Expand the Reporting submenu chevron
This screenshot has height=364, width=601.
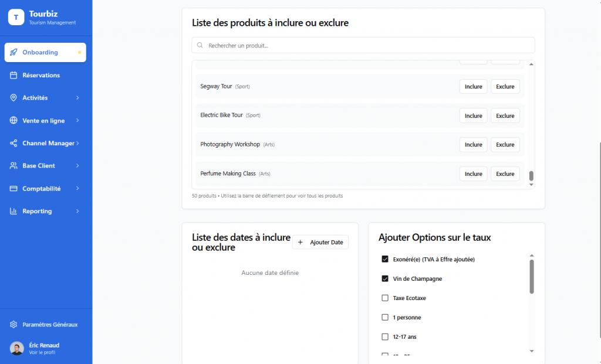coord(77,211)
